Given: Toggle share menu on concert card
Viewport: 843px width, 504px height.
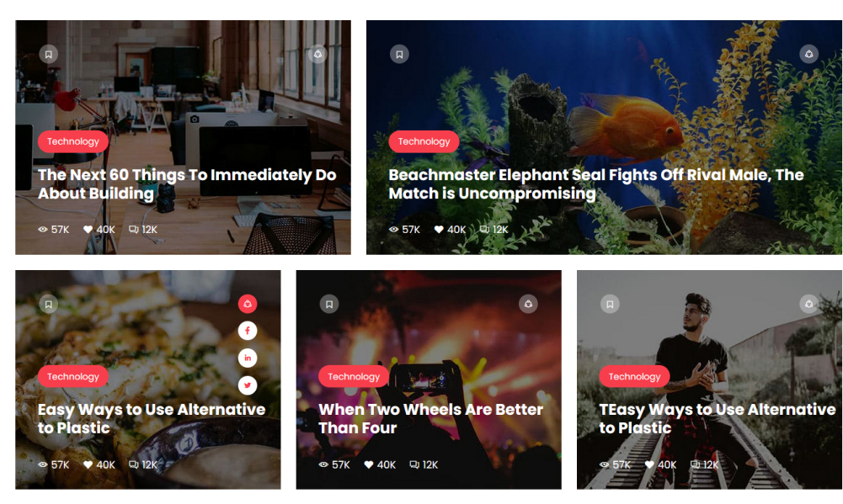Looking at the screenshot, I should pyautogui.click(x=528, y=304).
